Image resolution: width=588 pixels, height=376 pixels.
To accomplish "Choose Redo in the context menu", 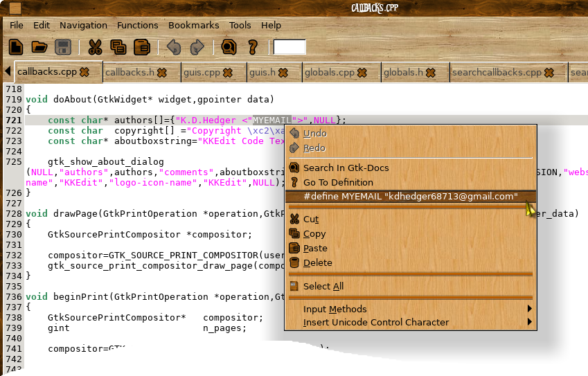I will [x=411, y=148].
